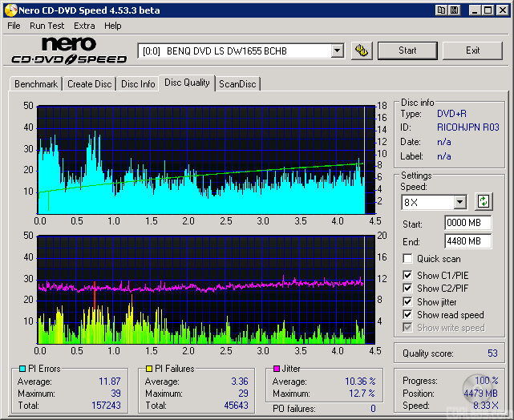Open the Run Test menu

click(47, 26)
